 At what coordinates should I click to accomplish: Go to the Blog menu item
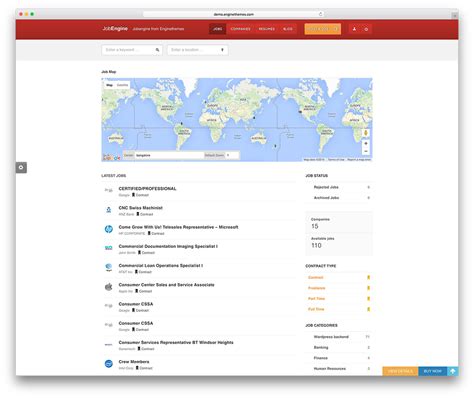pos(288,29)
